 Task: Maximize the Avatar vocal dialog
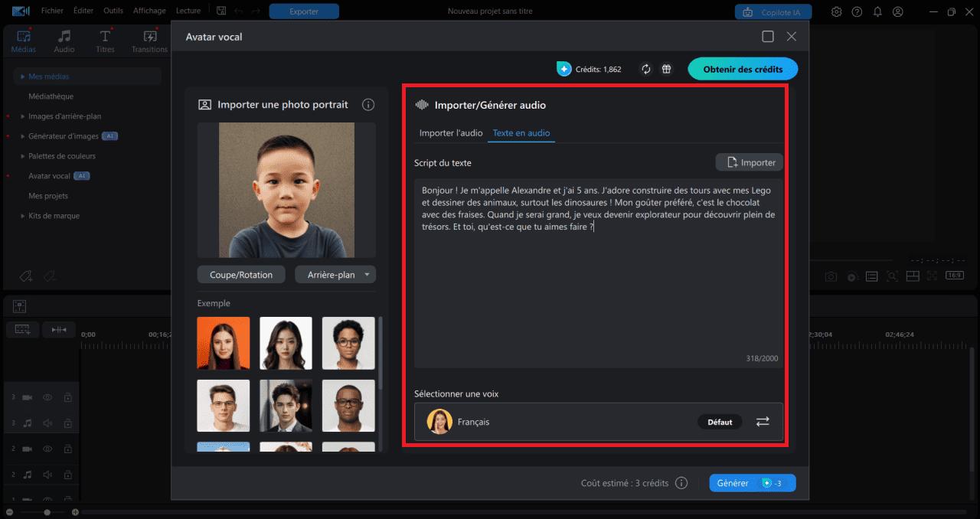click(x=768, y=36)
